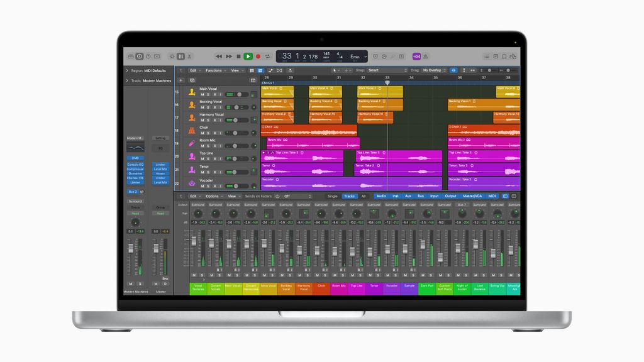Open the Compressor plugin slot
Image resolution: width=644 pixels, height=362 pixels.
(135, 169)
